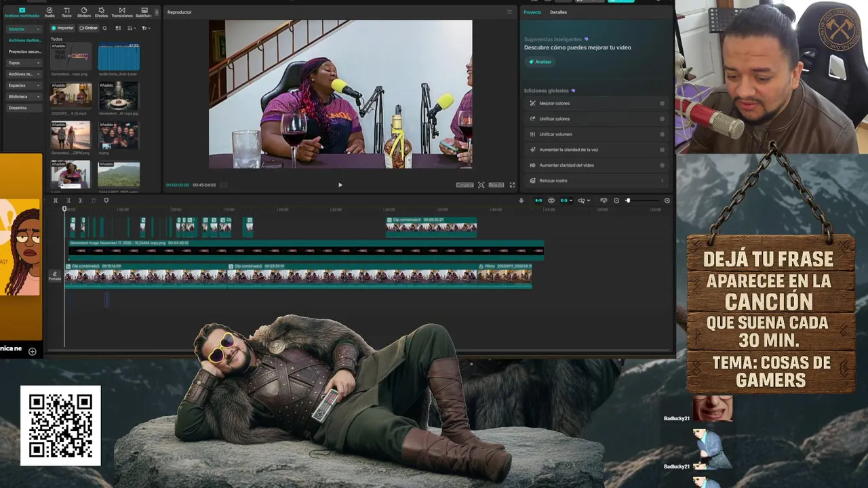Viewport: 868px width, 488px height.
Task: Expand the Importar sidebar section
Action: (24, 29)
